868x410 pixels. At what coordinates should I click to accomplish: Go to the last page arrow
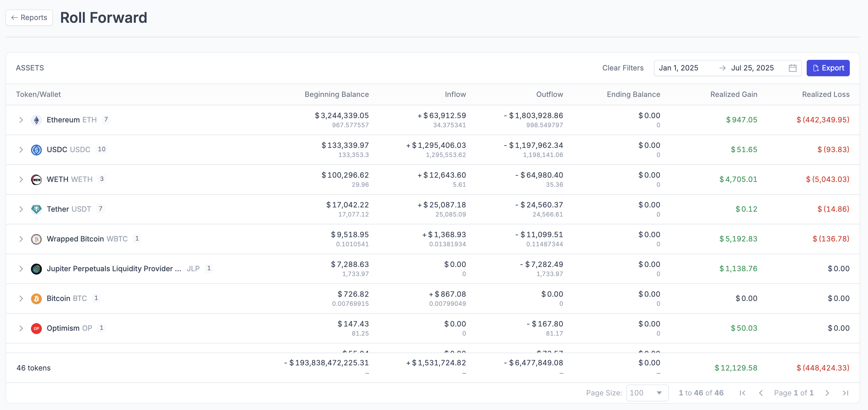click(x=846, y=393)
